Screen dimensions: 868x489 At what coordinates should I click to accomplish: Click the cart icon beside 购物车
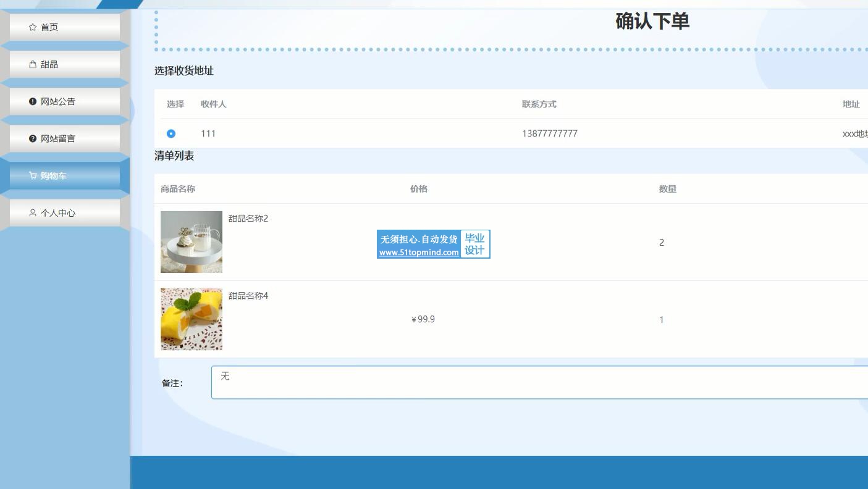(x=33, y=175)
